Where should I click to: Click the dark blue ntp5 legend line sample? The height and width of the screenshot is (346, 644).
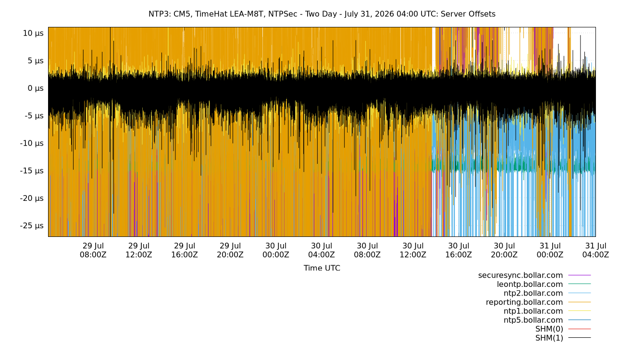pos(580,320)
